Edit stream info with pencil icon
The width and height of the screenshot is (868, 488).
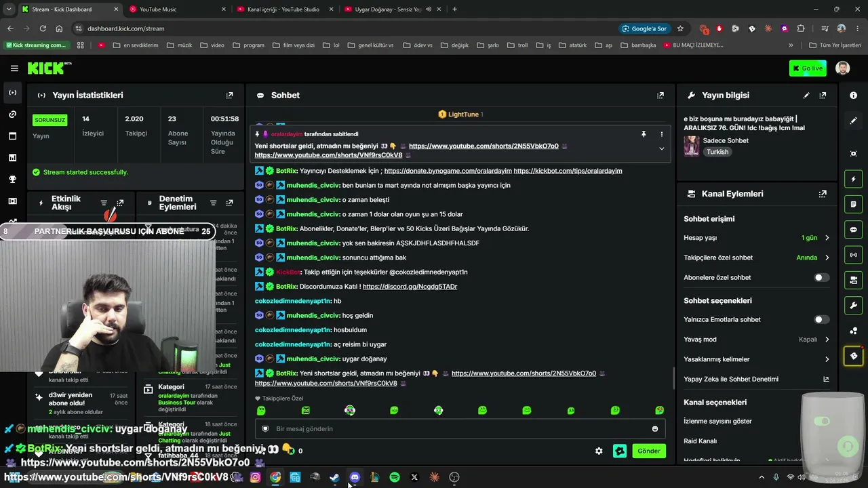click(x=806, y=96)
